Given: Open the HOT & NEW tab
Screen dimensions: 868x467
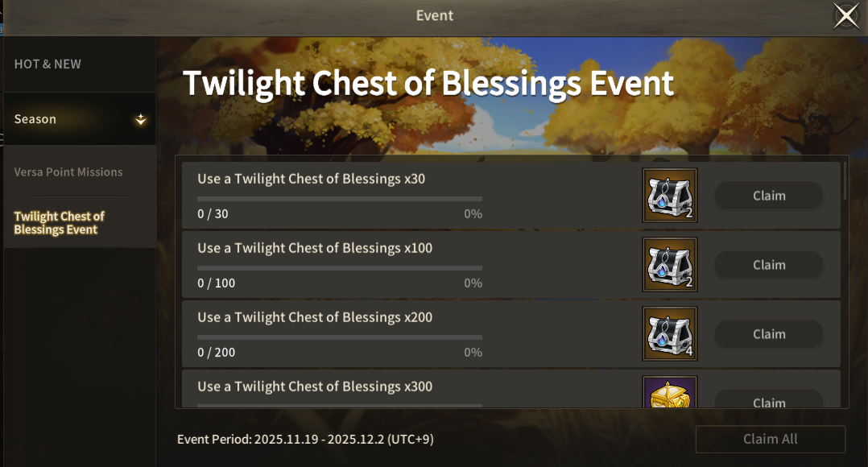Looking at the screenshot, I should [x=48, y=64].
